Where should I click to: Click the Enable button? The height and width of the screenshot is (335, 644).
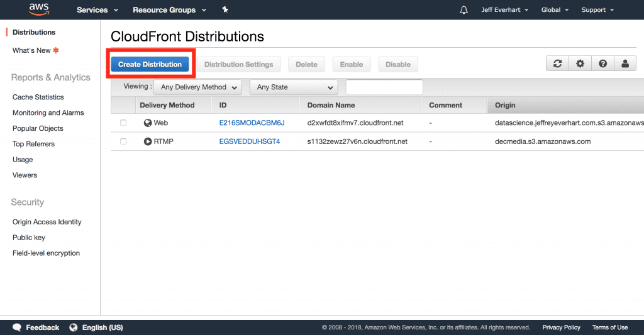[x=351, y=64]
